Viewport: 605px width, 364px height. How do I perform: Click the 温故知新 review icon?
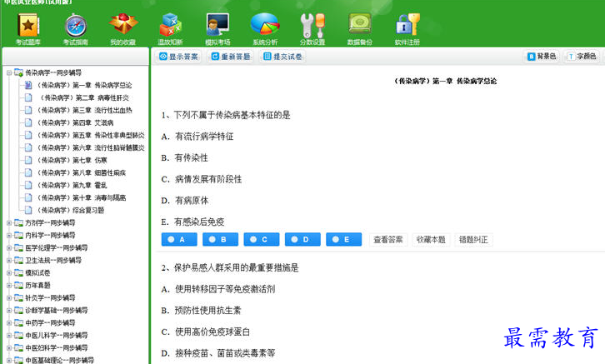[170, 26]
